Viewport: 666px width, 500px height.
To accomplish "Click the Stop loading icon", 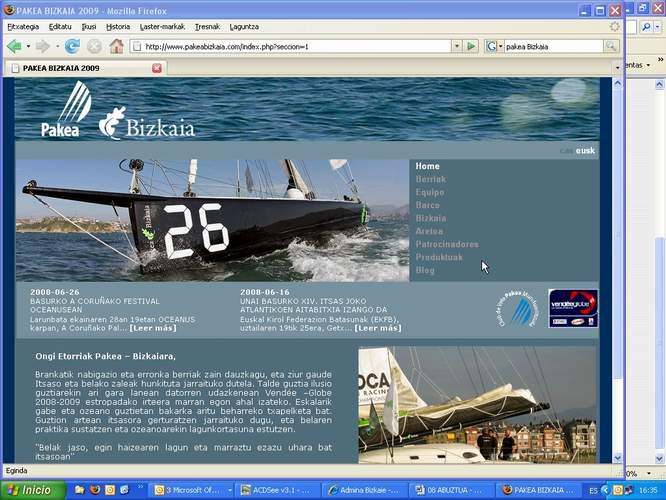I will click(94, 46).
